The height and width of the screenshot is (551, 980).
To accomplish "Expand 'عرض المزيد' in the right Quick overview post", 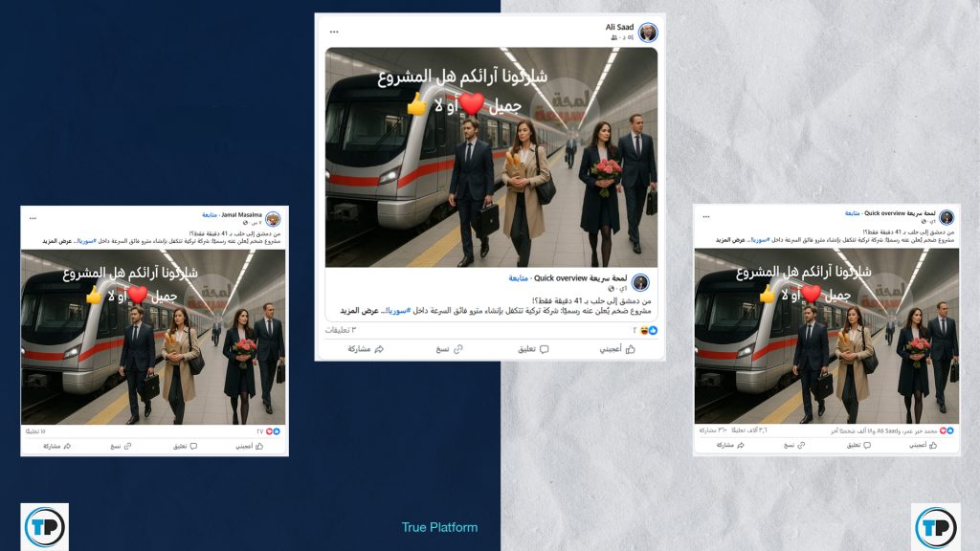I will click(730, 240).
